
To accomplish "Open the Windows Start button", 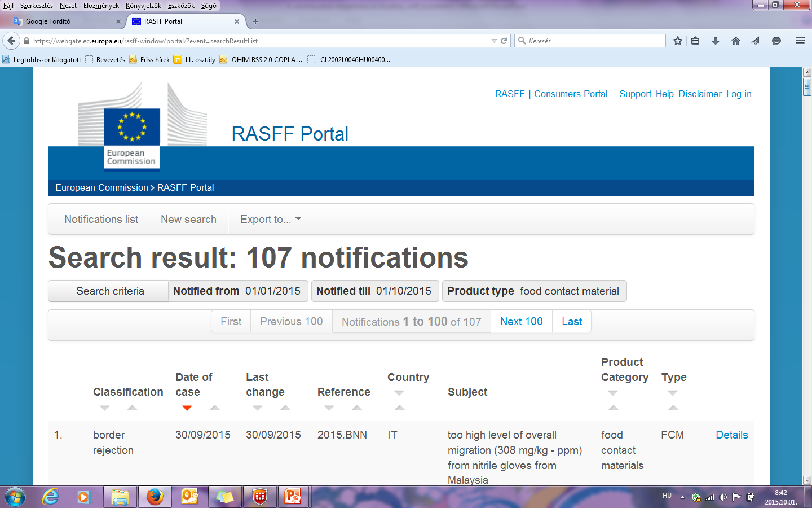I will (15, 497).
